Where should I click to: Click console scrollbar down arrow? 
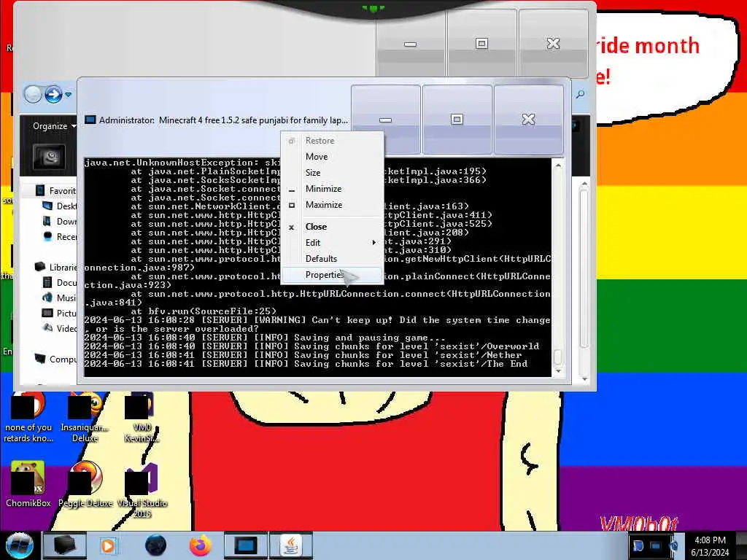click(x=558, y=371)
